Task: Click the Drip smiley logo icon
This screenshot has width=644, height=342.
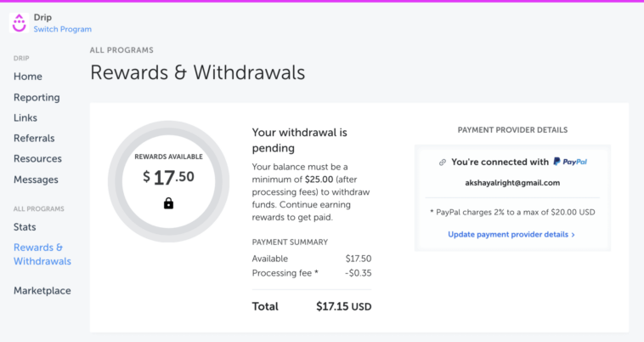Action: click(x=20, y=23)
